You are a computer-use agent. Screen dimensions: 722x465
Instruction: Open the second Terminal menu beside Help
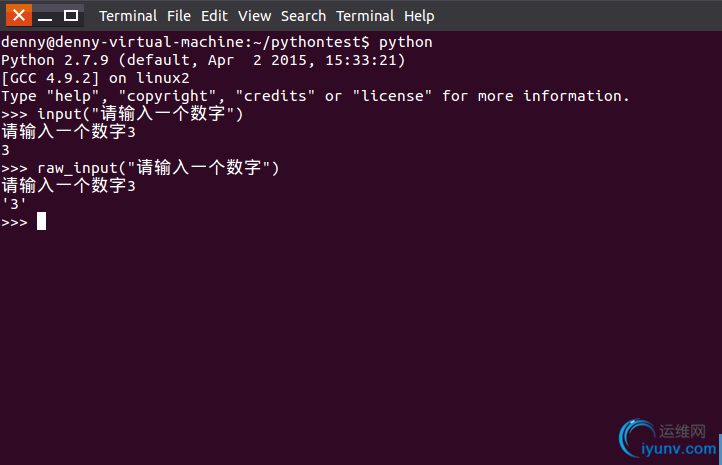coord(365,16)
